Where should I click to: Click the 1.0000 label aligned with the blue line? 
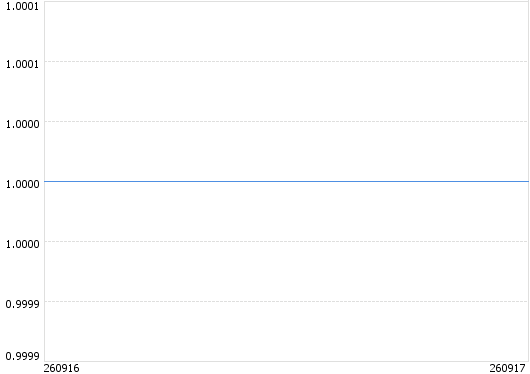click(x=22, y=184)
